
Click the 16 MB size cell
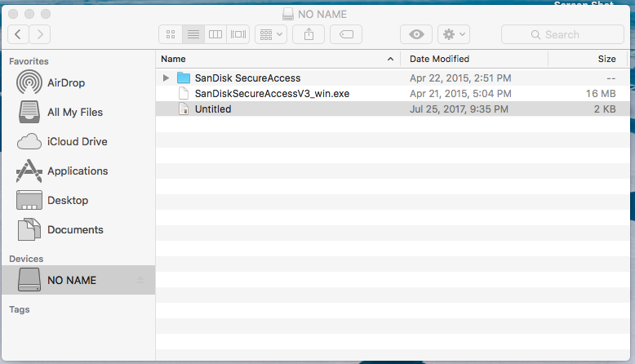(601, 94)
